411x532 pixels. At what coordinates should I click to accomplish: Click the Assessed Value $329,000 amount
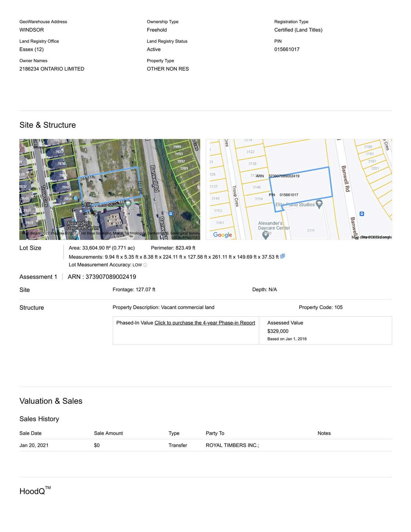click(x=278, y=331)
